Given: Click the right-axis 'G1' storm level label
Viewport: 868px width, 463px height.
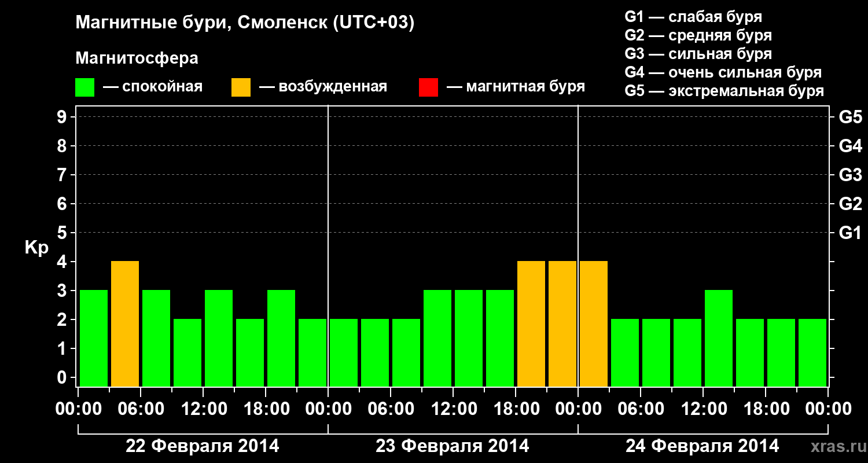Looking at the screenshot, I should click(850, 233).
